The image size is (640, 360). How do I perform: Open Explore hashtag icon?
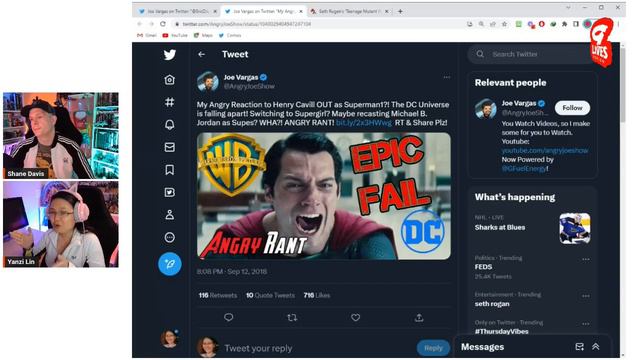[169, 102]
